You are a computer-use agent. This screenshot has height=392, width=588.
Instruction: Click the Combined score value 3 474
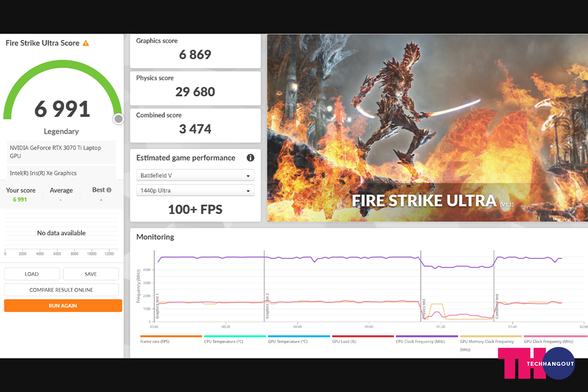pyautogui.click(x=195, y=129)
